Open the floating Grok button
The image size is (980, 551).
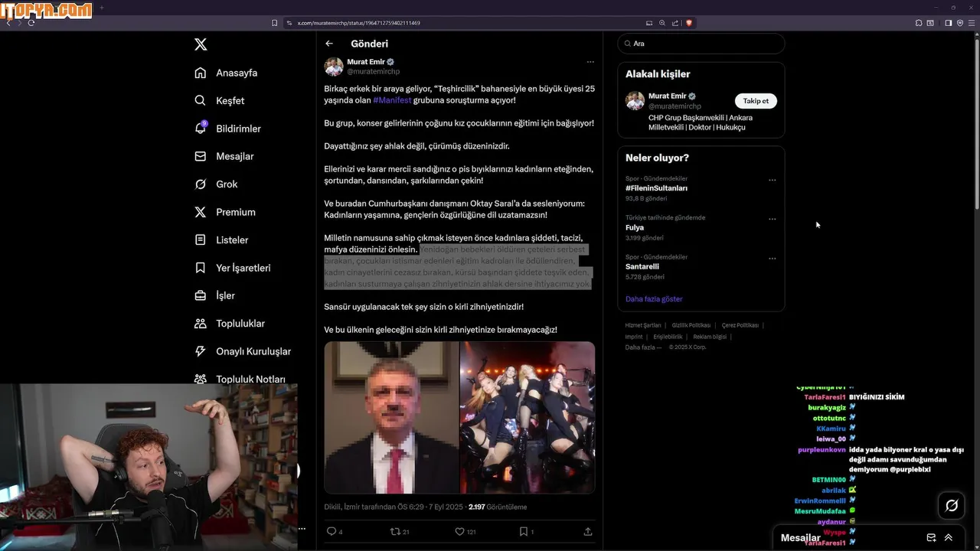click(952, 505)
